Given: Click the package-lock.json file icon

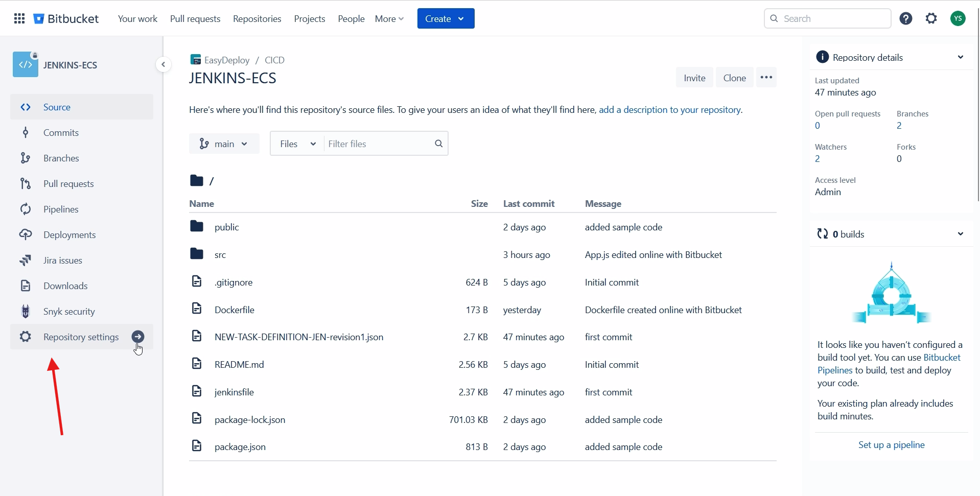Looking at the screenshot, I should 197,418.
